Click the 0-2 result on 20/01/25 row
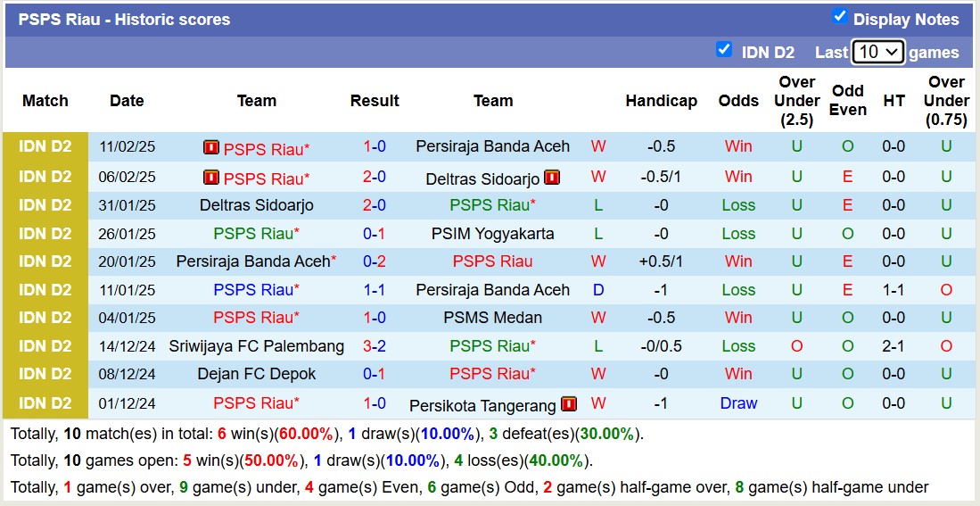The image size is (980, 506). tap(375, 261)
